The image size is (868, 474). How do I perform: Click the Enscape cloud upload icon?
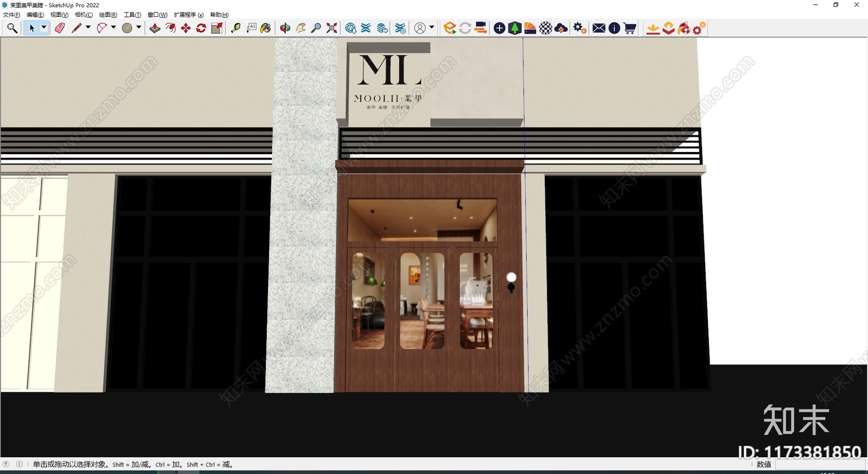point(561,28)
